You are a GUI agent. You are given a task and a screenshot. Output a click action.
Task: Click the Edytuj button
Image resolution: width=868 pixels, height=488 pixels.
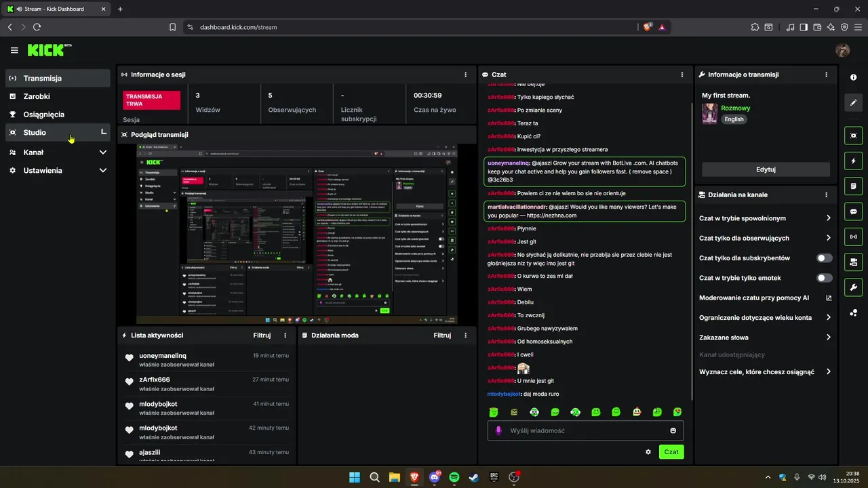(x=766, y=169)
